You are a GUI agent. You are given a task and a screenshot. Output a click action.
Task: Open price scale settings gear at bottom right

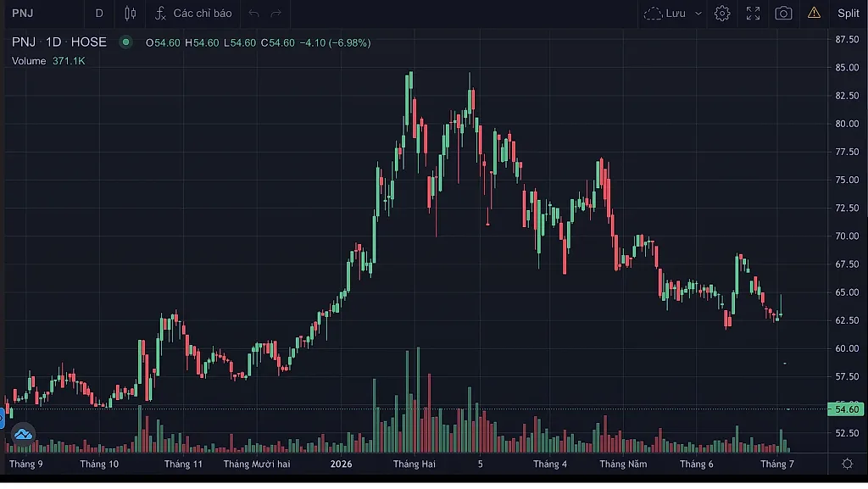coord(848,464)
